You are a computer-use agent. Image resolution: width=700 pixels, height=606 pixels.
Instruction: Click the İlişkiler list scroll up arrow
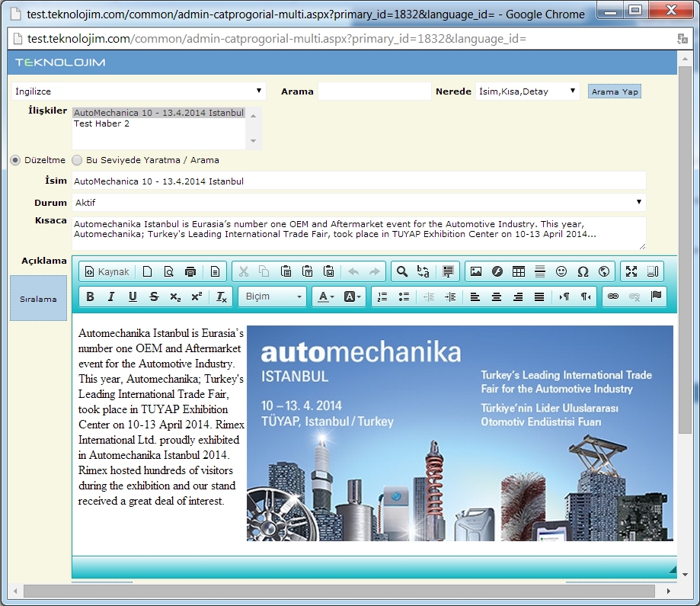(x=253, y=116)
